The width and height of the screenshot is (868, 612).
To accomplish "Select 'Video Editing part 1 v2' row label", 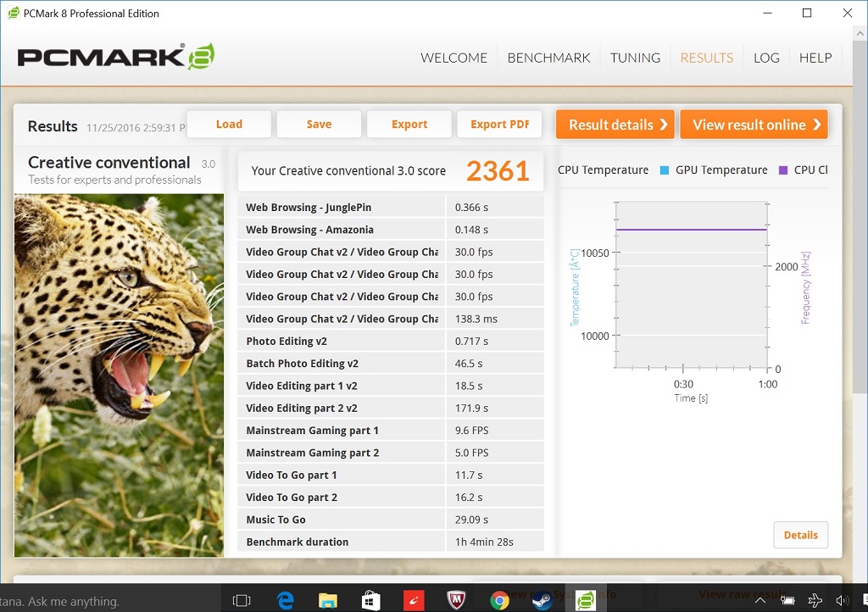I will point(302,386).
